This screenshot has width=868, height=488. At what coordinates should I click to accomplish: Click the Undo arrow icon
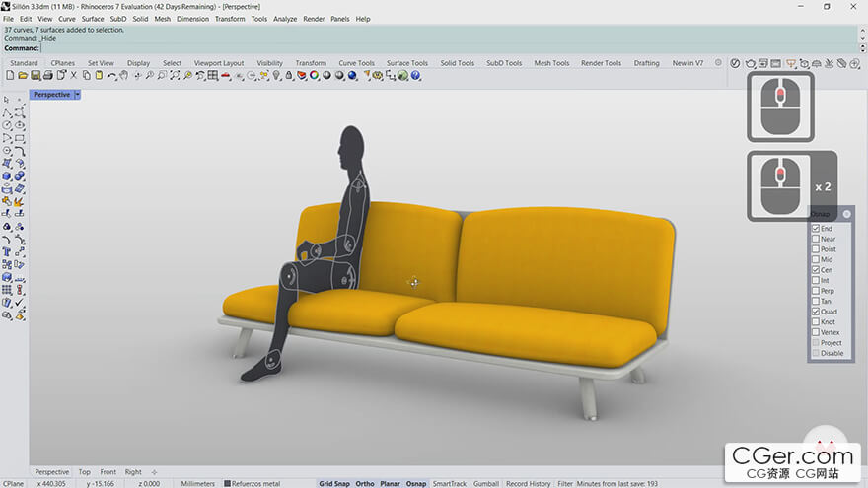(x=111, y=76)
